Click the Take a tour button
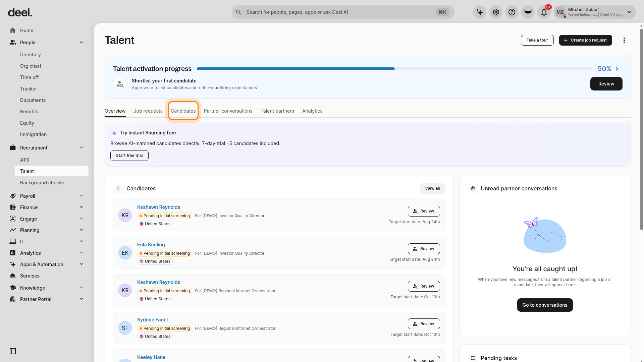 point(537,40)
